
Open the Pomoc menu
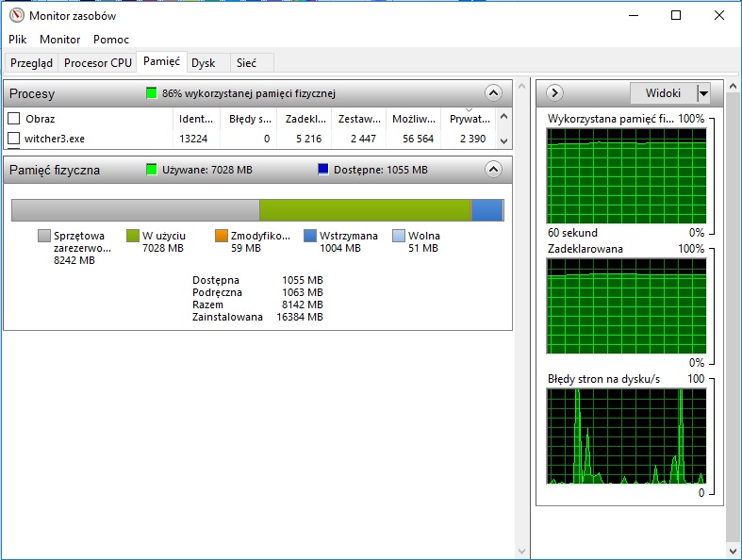click(x=111, y=40)
